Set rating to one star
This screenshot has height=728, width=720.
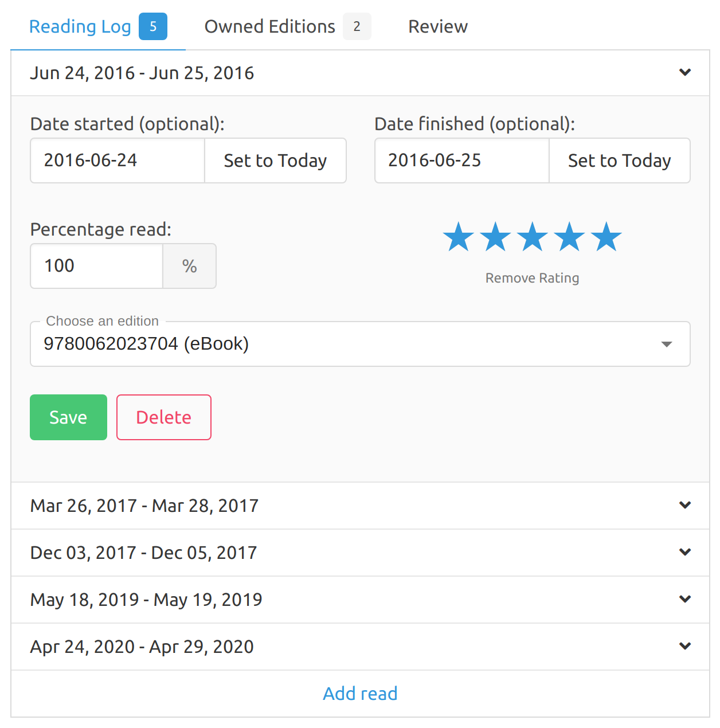(x=458, y=237)
